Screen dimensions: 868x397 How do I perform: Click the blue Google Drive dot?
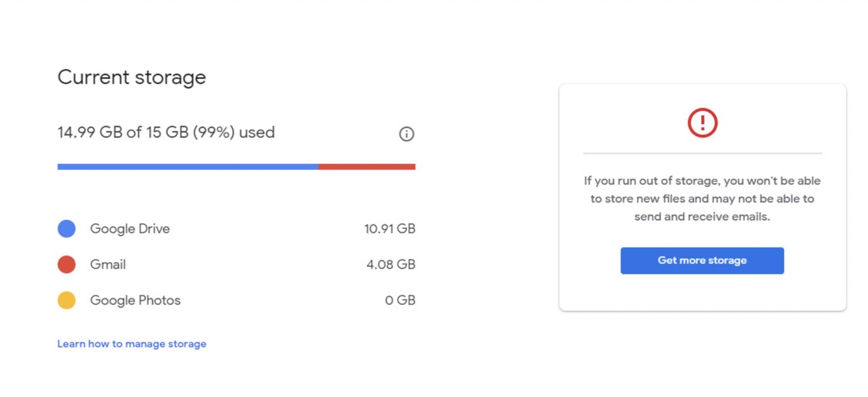coord(66,229)
